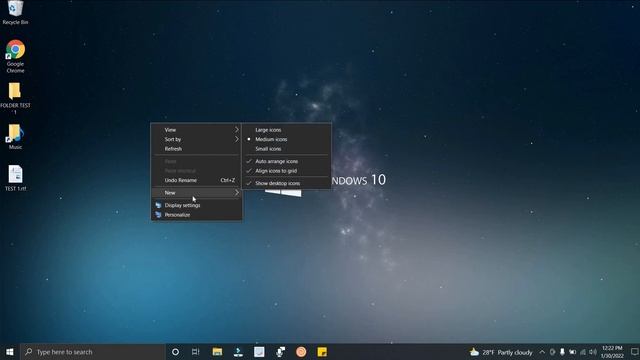Open the taskbar app beside the orange icon

point(280,352)
